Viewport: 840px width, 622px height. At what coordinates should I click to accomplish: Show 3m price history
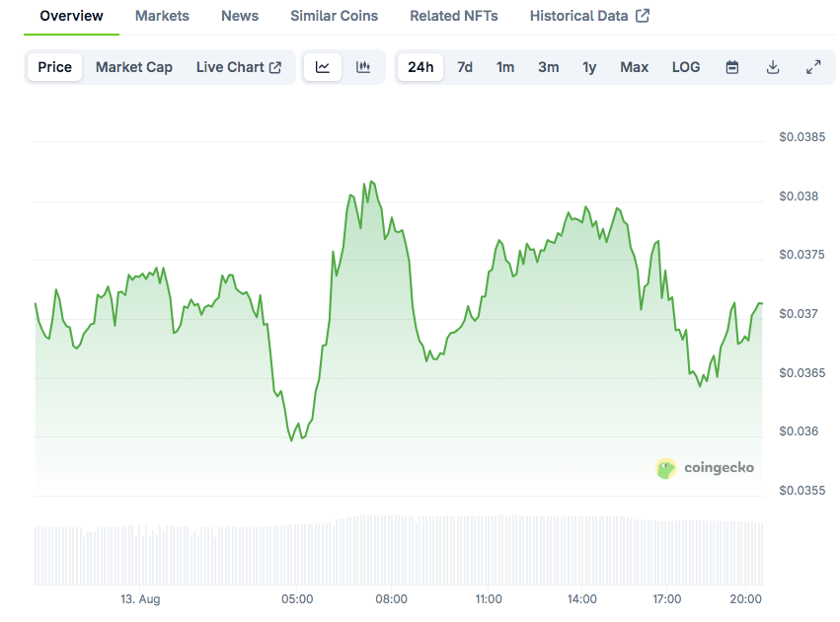click(x=549, y=67)
